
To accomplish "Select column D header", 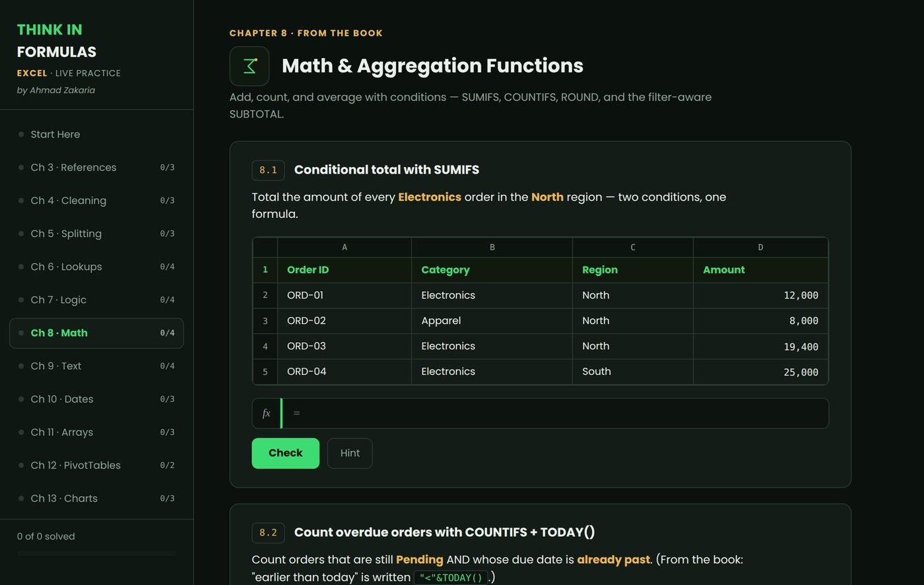I will 760,247.
